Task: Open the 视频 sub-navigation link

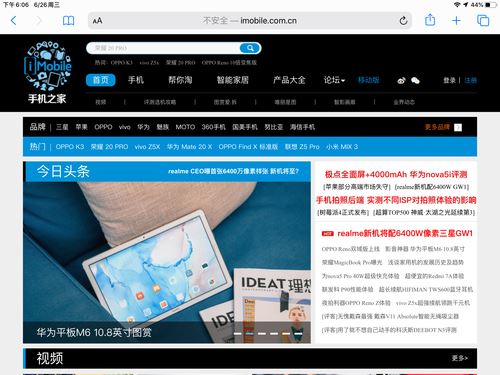Action: click(x=101, y=102)
